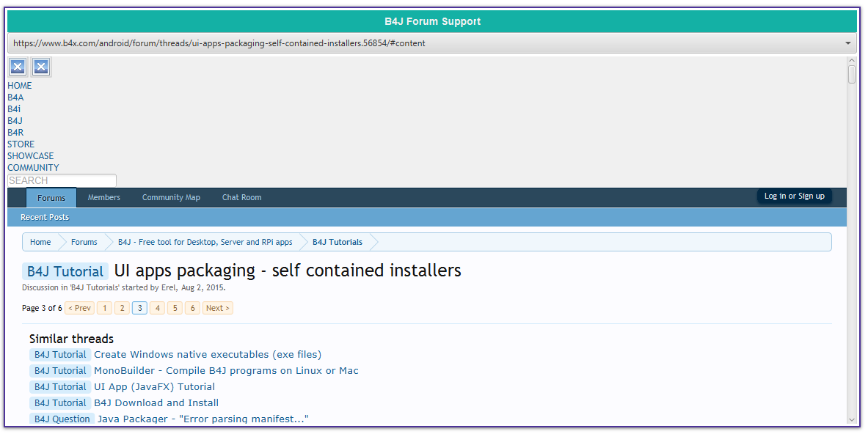
Task: Open the URL address dropdown arrow
Action: click(x=848, y=43)
